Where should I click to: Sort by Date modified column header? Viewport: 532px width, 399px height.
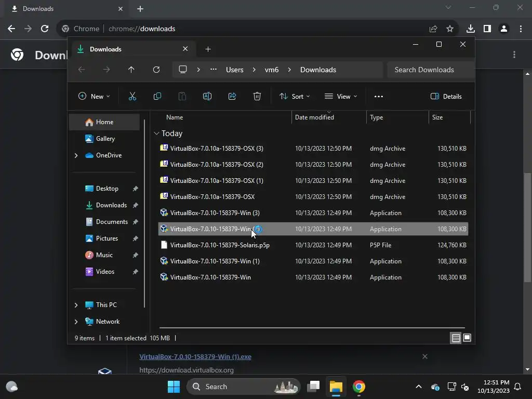pyautogui.click(x=314, y=117)
